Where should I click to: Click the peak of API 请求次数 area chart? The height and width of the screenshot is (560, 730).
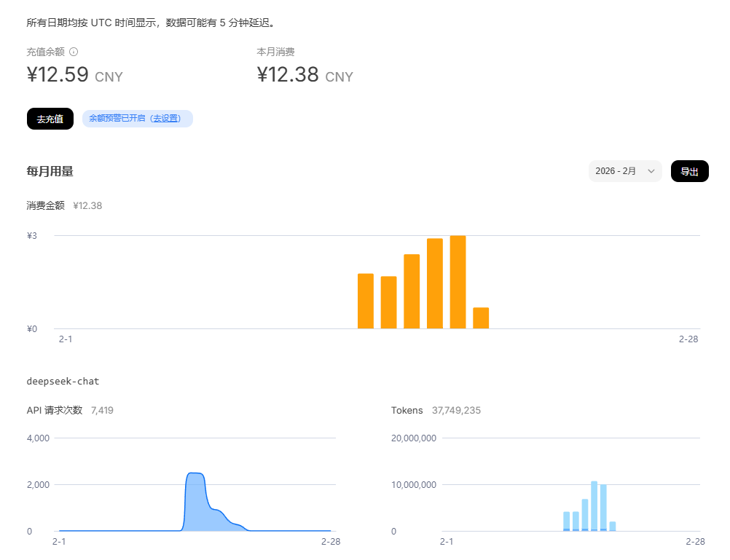pyautogui.click(x=195, y=475)
